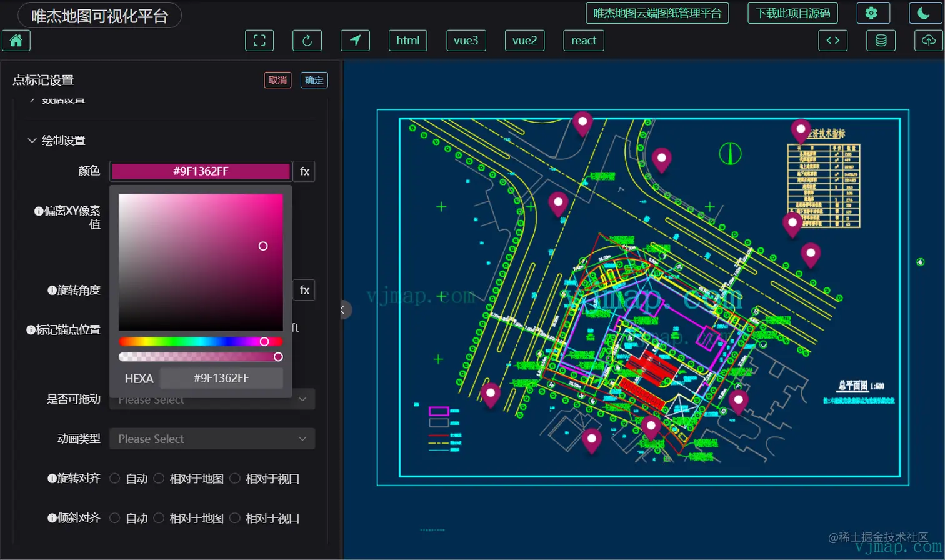Select 相对于视口 radio for 倾斜对齐
Image resolution: width=945 pixels, height=560 pixels.
[235, 518]
